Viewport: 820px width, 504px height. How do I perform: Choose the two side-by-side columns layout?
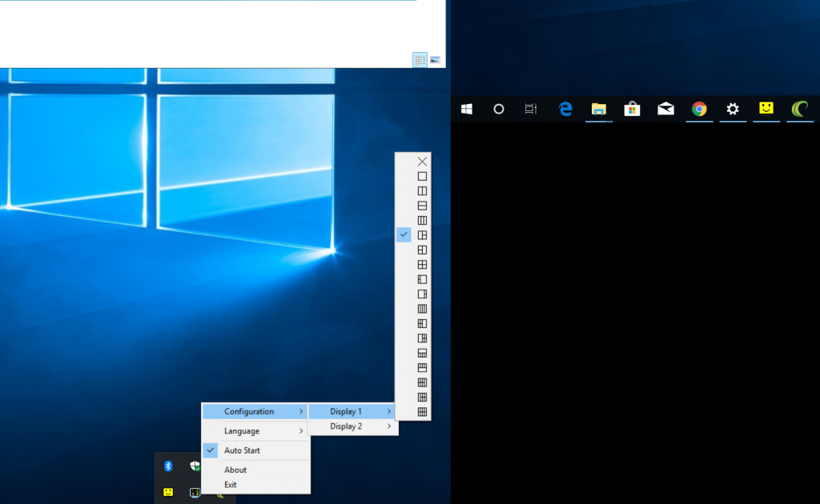tap(422, 191)
